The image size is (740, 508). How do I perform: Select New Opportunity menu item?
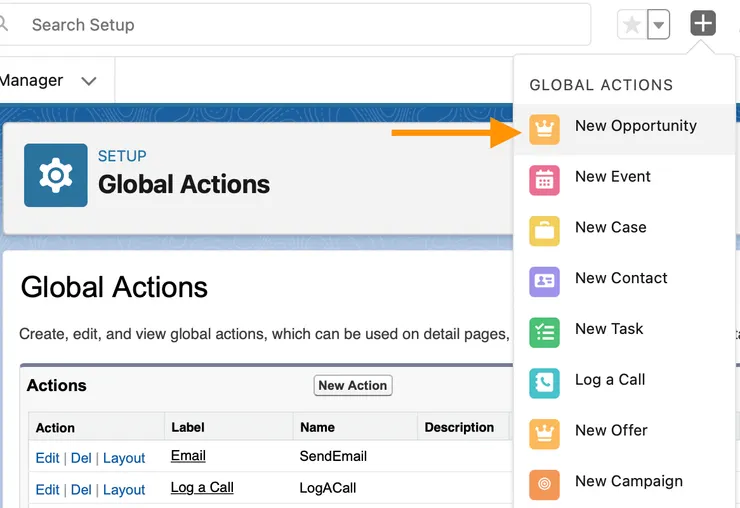635,126
